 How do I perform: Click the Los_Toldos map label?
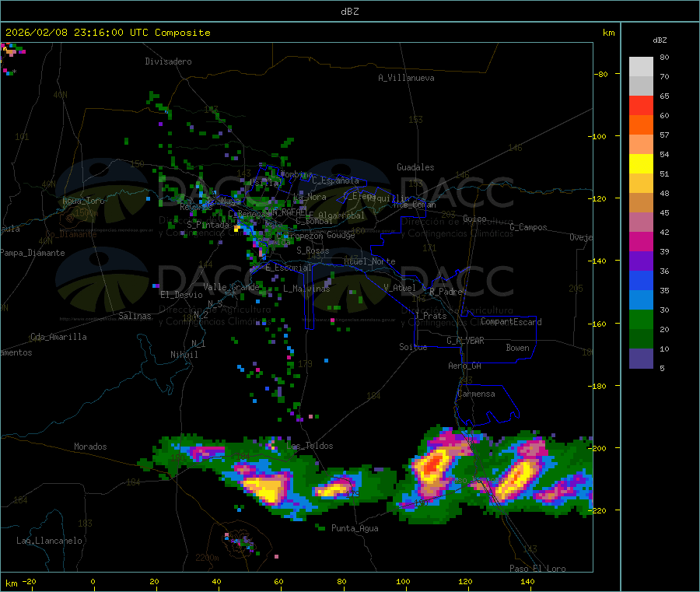tap(310, 446)
